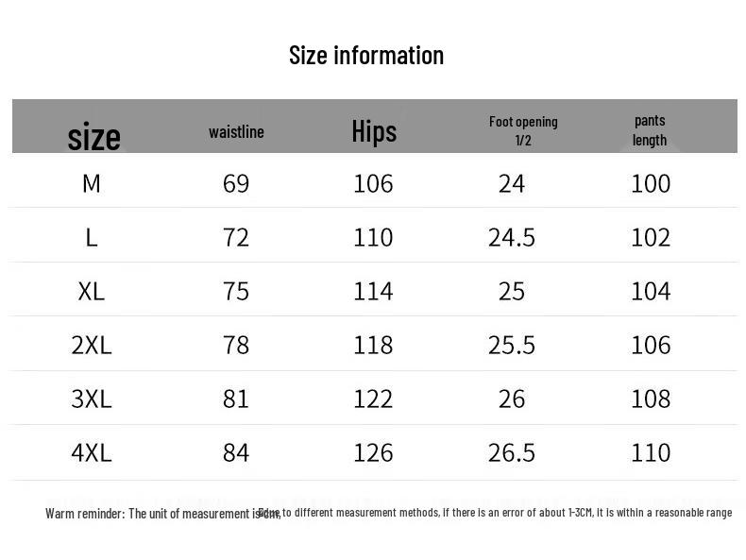This screenshot has height=560, width=746.
Task: Click waistline value 69 for size M
Action: [x=236, y=183]
